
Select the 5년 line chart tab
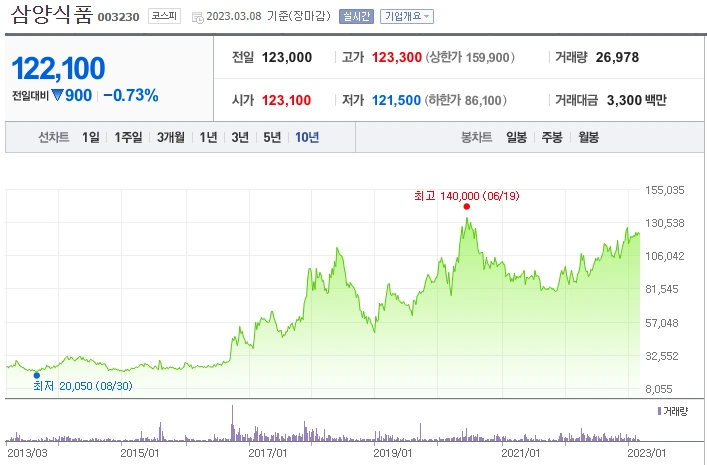pos(272,137)
